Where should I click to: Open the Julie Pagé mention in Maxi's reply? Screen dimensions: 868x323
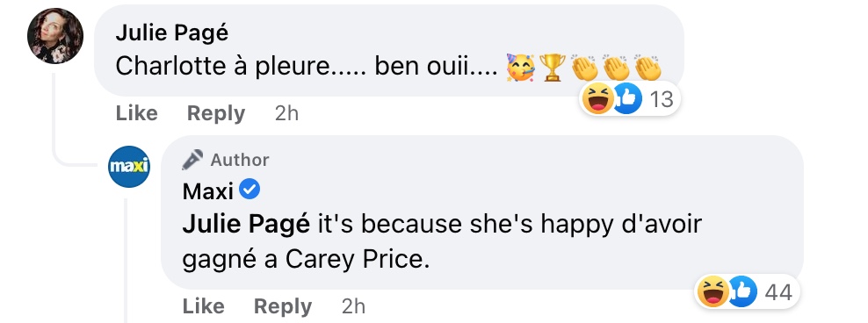[x=246, y=225]
